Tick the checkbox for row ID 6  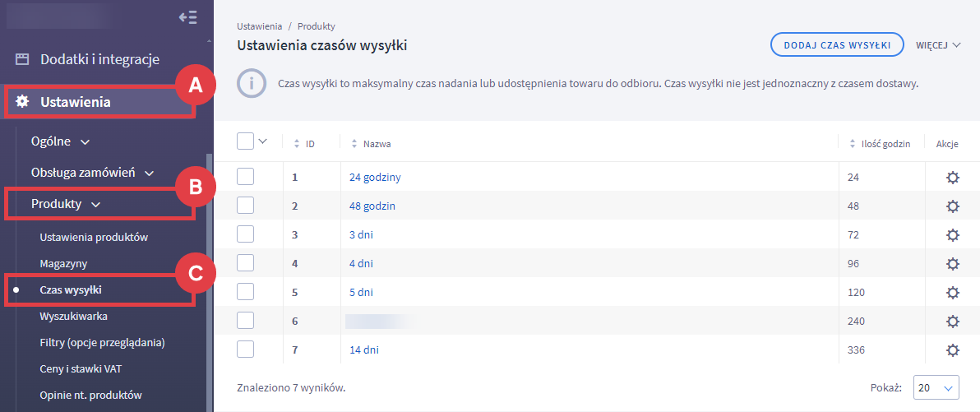pyautogui.click(x=246, y=321)
